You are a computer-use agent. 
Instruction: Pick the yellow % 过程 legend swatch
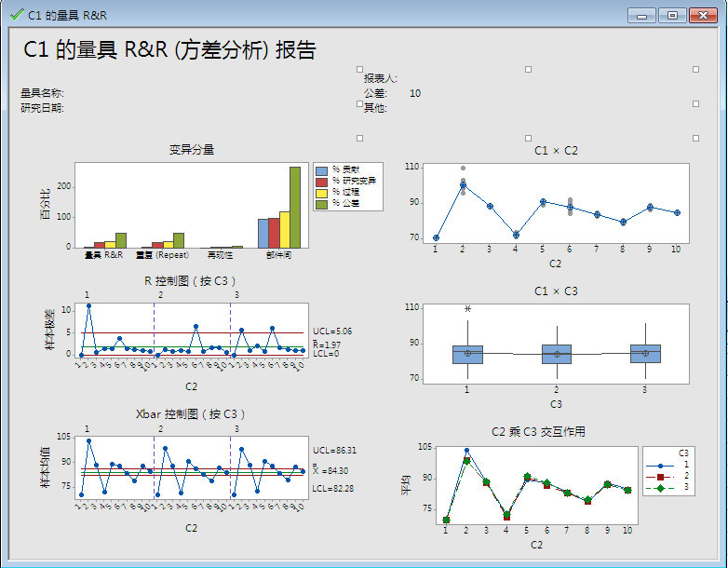pos(322,193)
